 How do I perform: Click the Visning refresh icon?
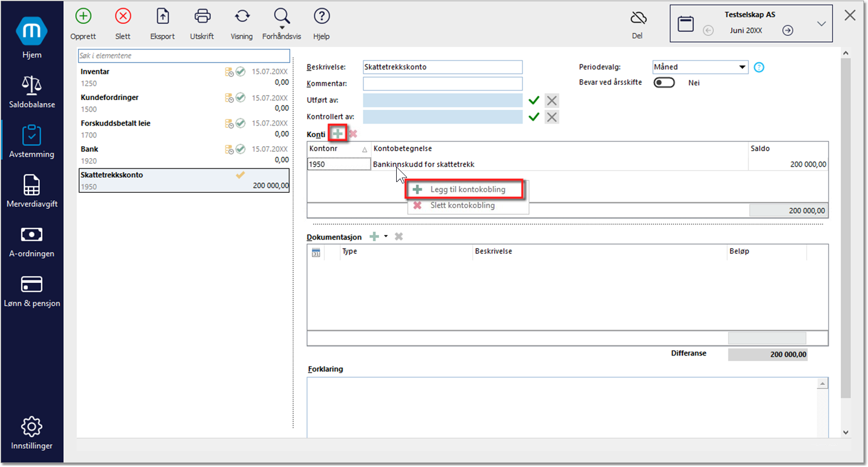(x=242, y=16)
